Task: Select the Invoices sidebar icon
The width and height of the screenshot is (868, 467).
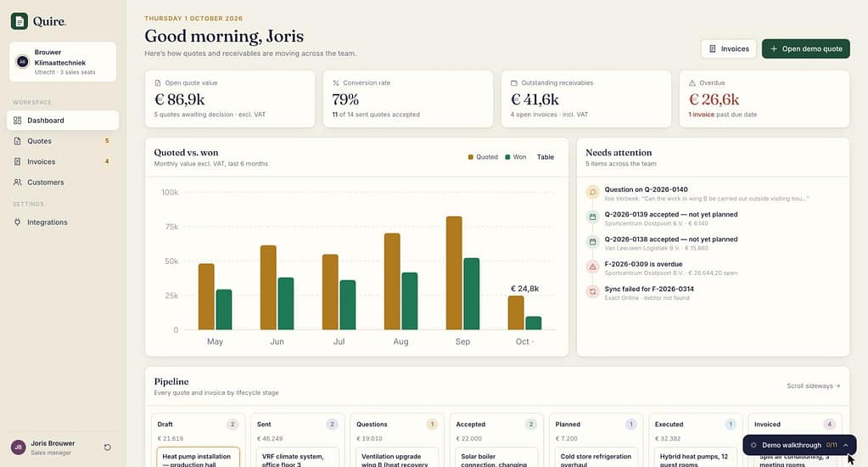Action: (x=17, y=162)
